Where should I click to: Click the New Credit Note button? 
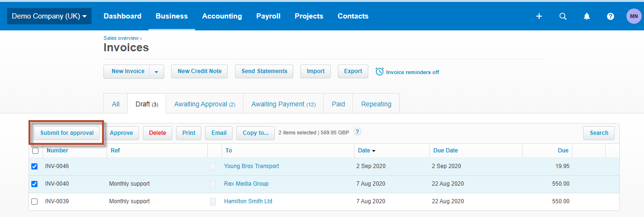click(199, 71)
